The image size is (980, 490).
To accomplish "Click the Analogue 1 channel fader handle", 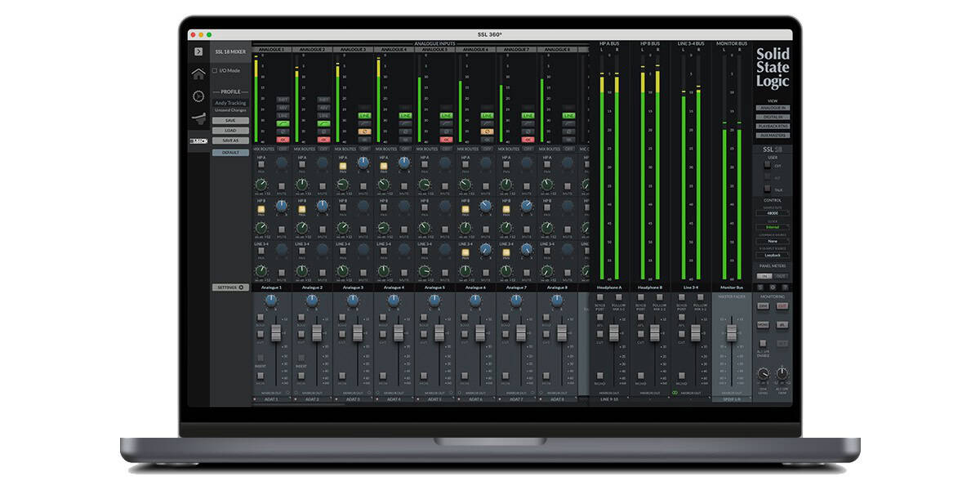I will click(x=275, y=333).
